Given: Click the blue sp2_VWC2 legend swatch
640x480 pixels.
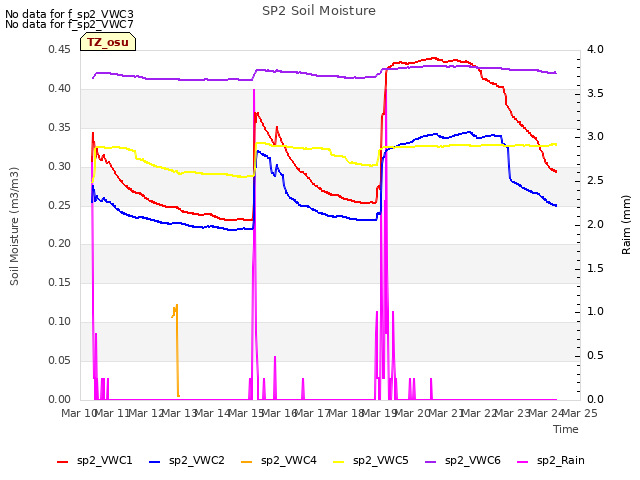Looking at the screenshot, I should coord(155,462).
